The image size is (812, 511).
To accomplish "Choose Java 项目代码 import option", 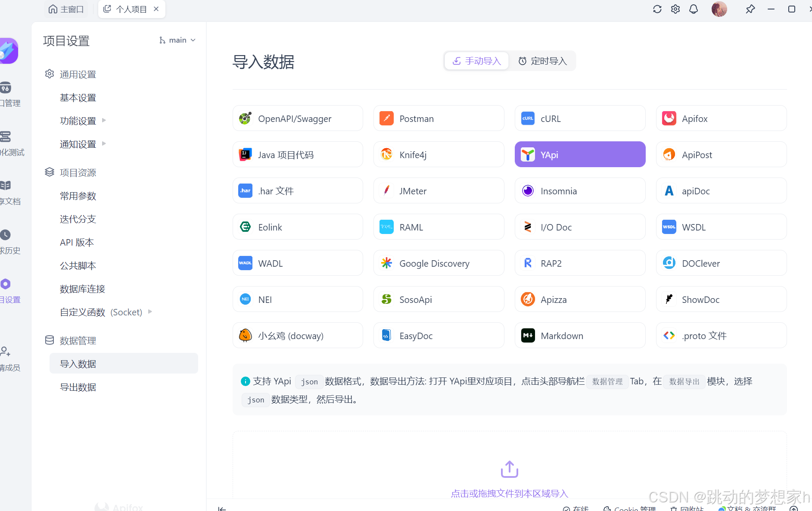I will coord(298,155).
